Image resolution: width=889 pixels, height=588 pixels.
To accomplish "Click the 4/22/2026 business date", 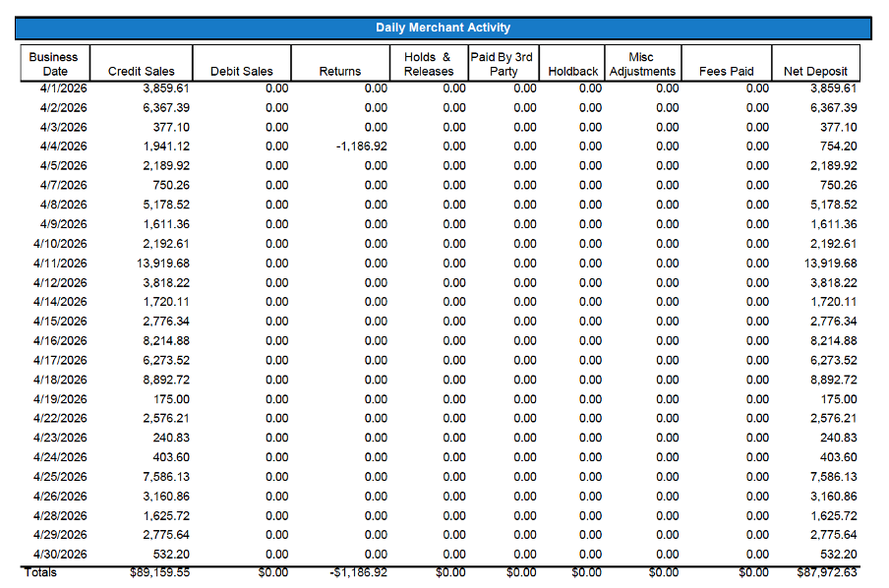I will pyautogui.click(x=60, y=419).
